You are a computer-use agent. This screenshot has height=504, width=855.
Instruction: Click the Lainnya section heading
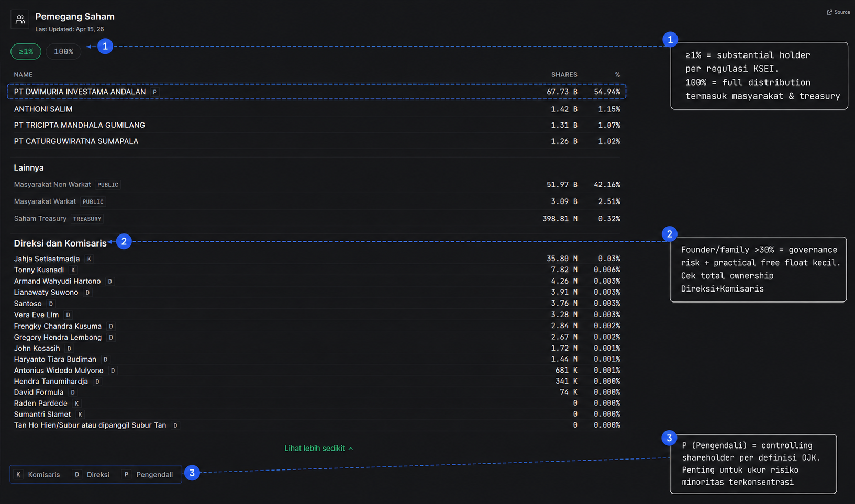point(29,167)
